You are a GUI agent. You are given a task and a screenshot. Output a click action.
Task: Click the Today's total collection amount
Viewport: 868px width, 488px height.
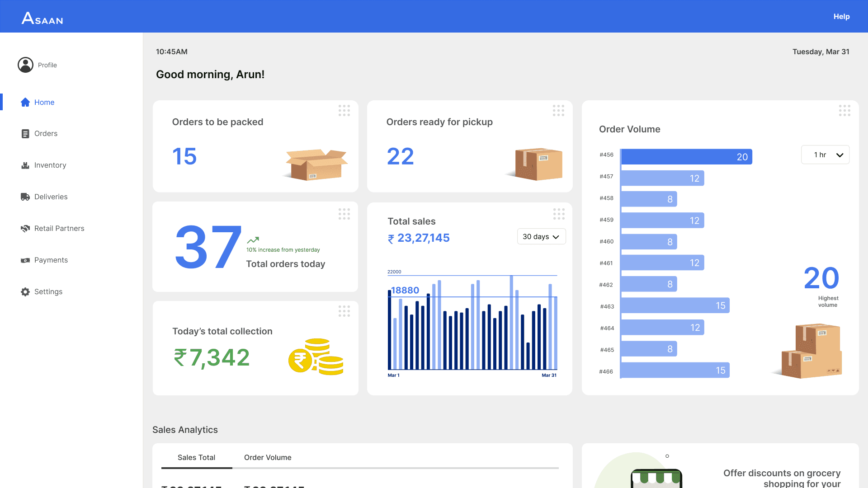pos(212,357)
